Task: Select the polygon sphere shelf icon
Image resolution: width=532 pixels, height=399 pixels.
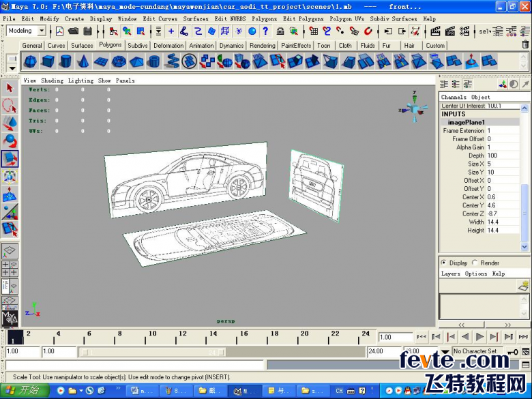Action: [x=31, y=62]
